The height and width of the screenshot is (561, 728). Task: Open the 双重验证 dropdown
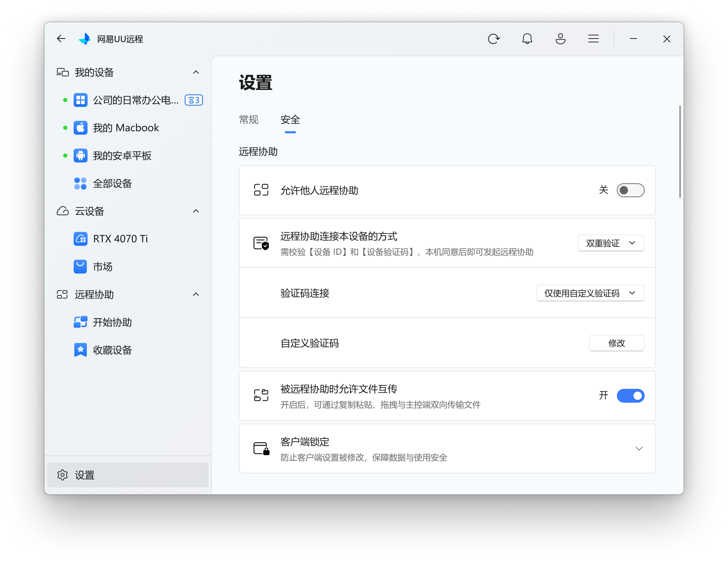611,243
